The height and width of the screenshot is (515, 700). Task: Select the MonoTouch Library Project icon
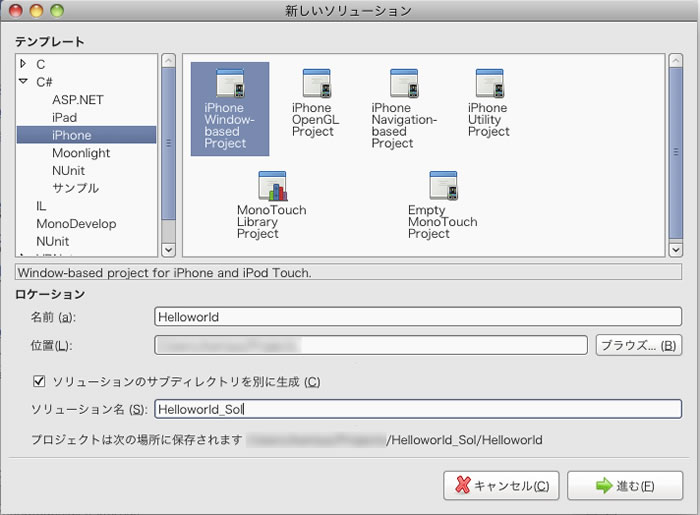coord(272,186)
